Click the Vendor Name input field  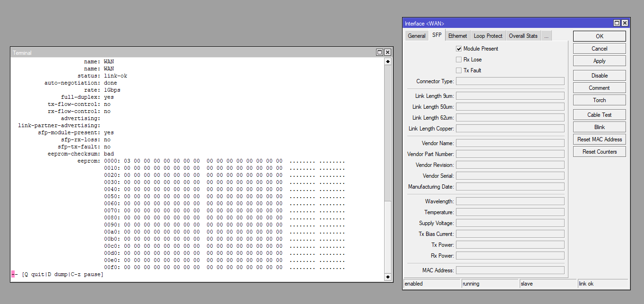pyautogui.click(x=510, y=143)
